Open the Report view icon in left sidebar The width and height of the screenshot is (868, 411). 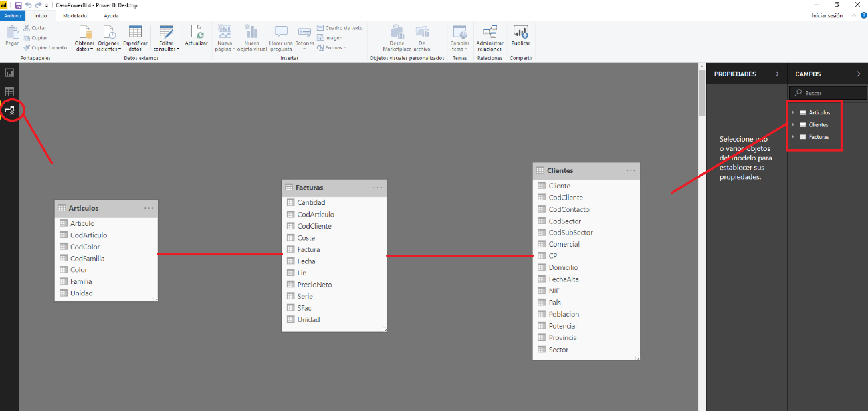(x=9, y=72)
